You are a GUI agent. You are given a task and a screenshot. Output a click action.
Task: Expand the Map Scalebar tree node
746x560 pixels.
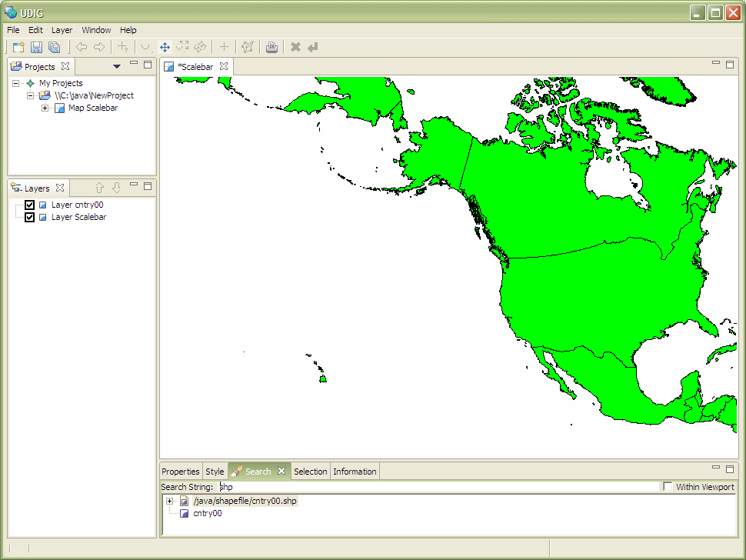(x=45, y=108)
